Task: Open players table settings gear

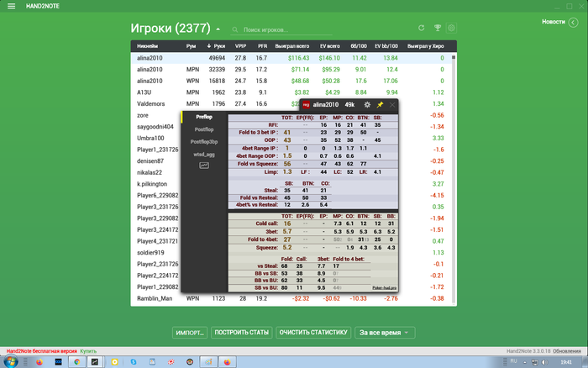Action: pos(451,28)
